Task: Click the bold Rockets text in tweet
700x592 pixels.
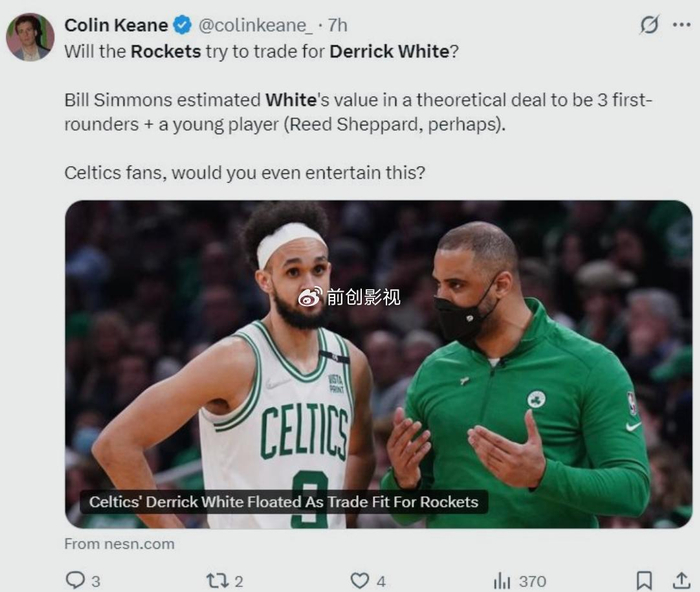Action: tap(166, 51)
